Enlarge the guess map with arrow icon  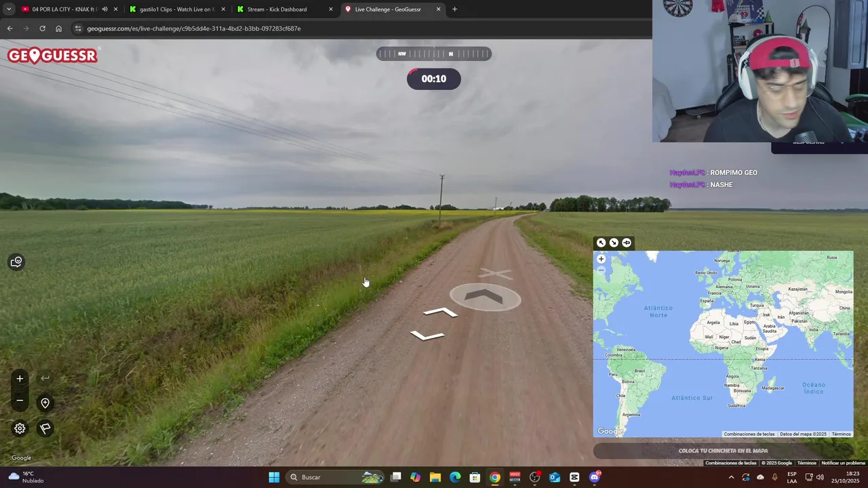click(x=601, y=243)
